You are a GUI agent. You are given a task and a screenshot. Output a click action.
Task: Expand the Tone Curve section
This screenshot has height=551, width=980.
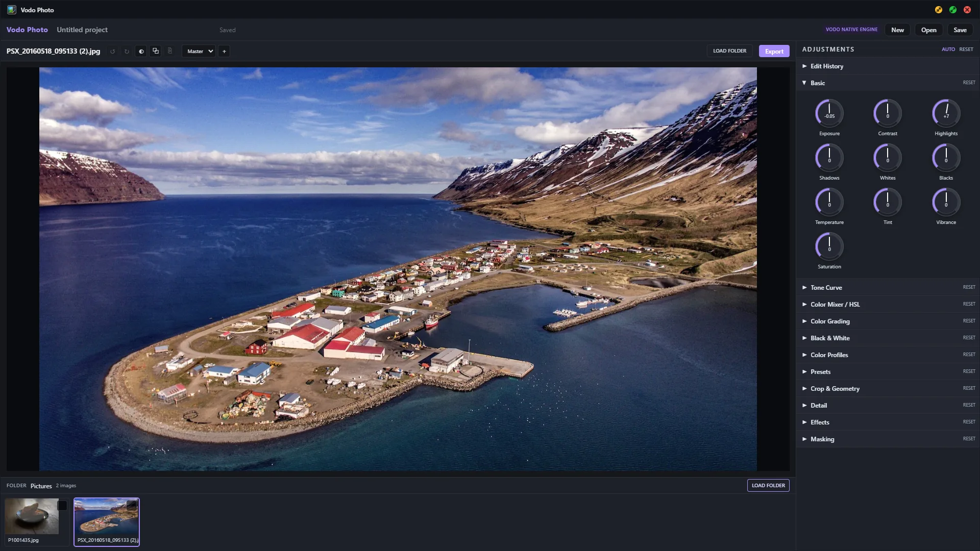click(888, 288)
